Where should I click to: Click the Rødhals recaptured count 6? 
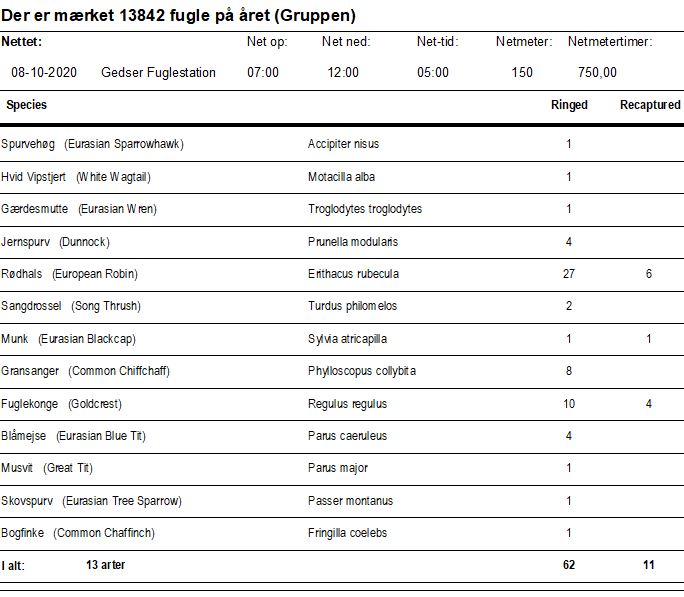(649, 274)
